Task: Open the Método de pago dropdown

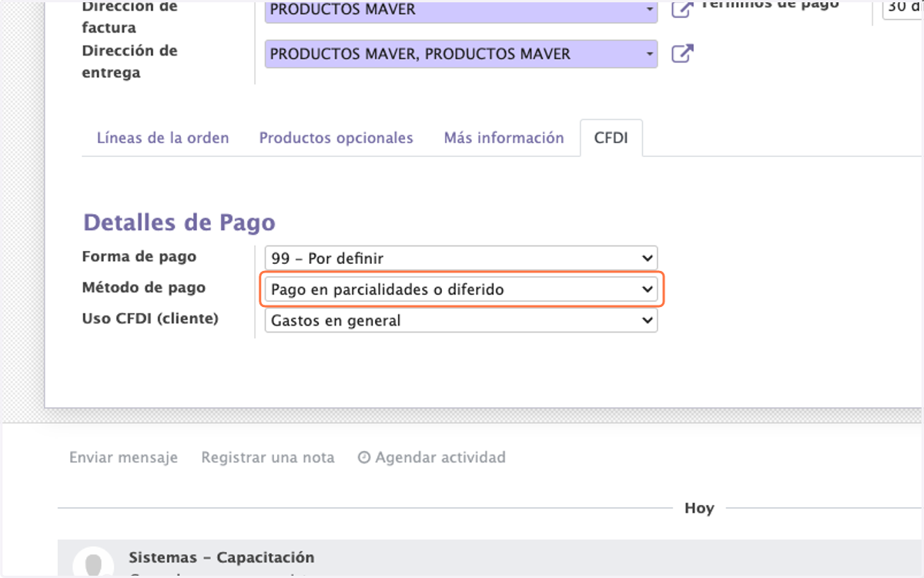Action: pos(460,289)
